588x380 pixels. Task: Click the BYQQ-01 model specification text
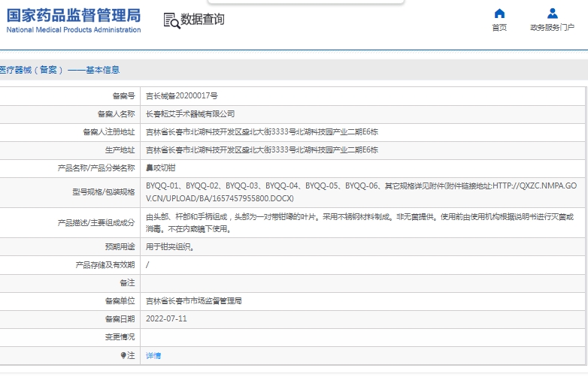click(162, 185)
